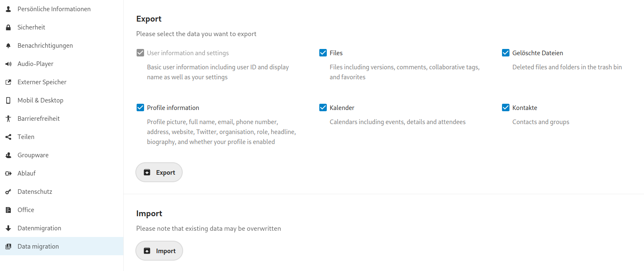Image resolution: width=644 pixels, height=271 pixels.
Task: Open Persönliche Informationen settings section
Action: pyautogui.click(x=54, y=9)
